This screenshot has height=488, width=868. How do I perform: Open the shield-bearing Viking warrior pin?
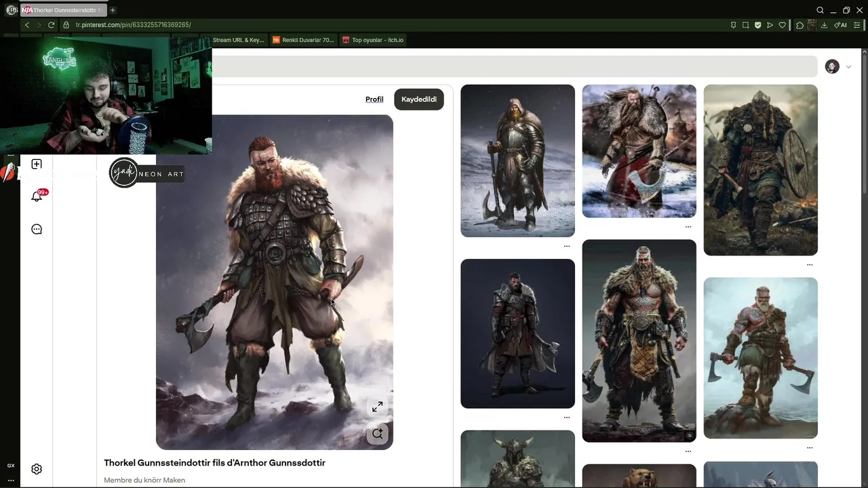click(760, 170)
